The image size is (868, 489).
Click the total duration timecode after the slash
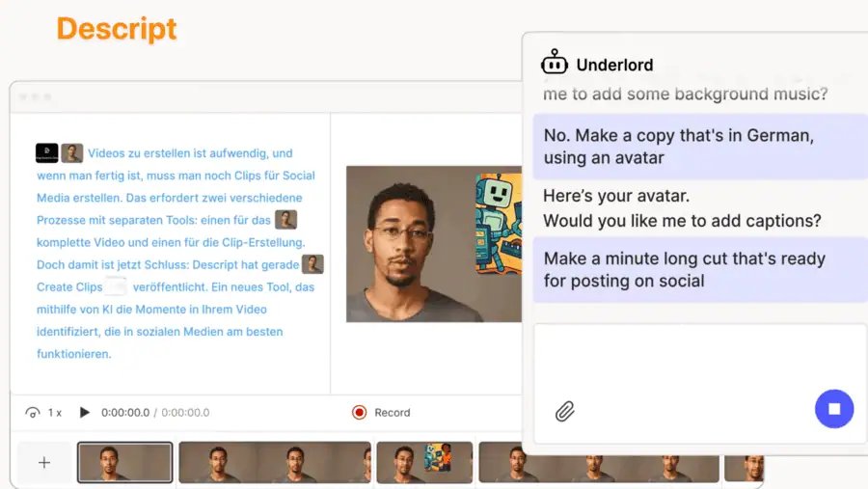pyautogui.click(x=185, y=413)
